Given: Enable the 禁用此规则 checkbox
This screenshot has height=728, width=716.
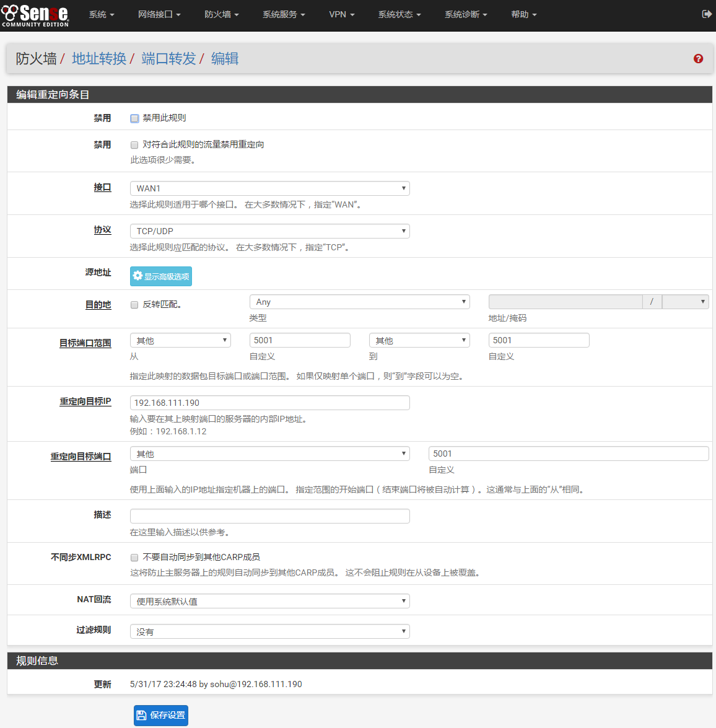Looking at the screenshot, I should 134,118.
